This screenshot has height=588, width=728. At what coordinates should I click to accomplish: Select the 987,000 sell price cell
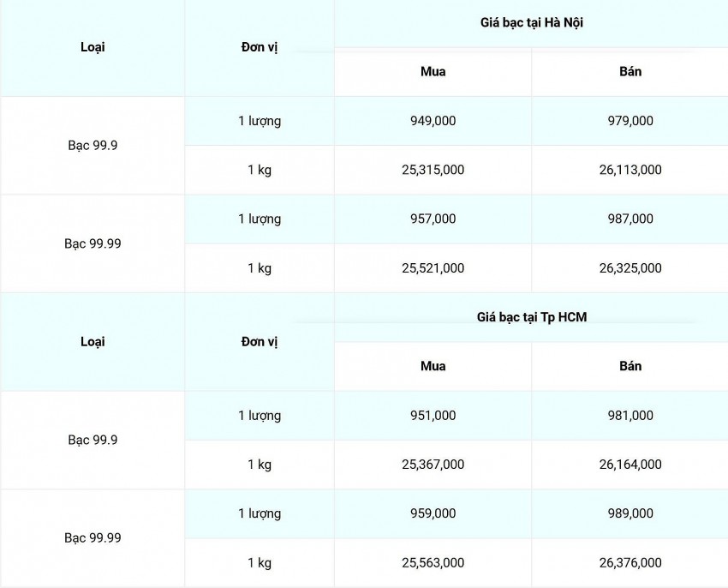630,219
